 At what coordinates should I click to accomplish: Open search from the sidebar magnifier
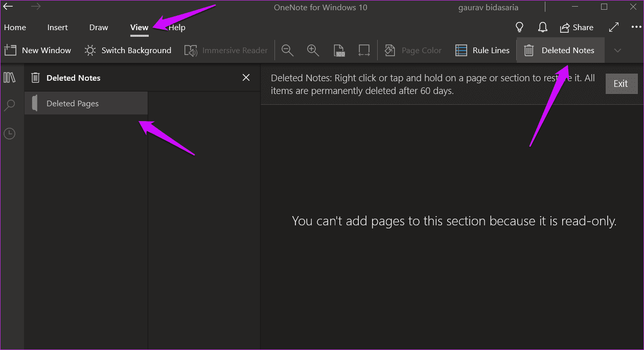[10, 105]
